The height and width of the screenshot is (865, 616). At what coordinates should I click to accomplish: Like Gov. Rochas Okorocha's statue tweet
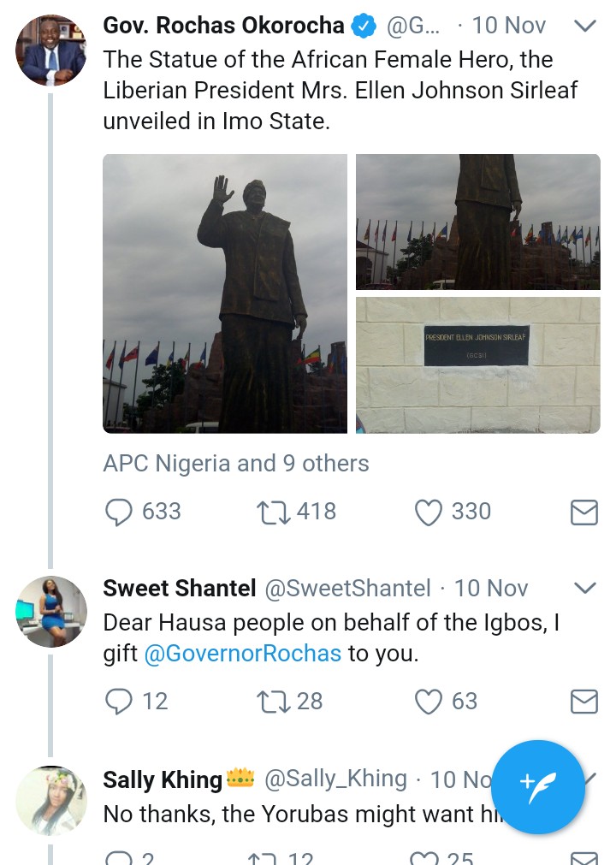(x=427, y=512)
